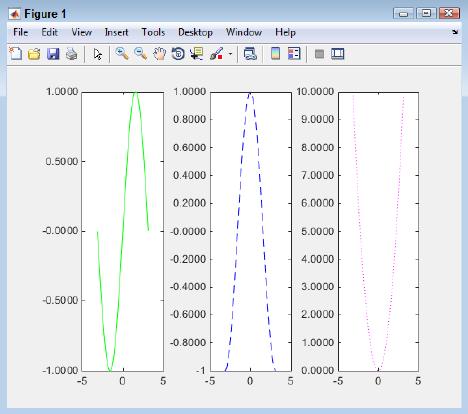468x414 pixels.
Task: Minimize the Figure 1 window
Action: coord(403,14)
